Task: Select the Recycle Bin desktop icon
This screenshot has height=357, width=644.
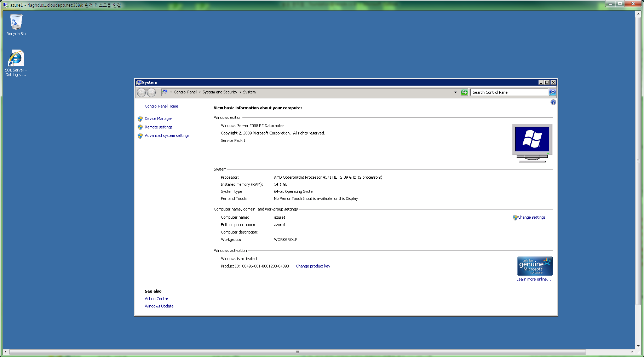Action: tap(16, 25)
